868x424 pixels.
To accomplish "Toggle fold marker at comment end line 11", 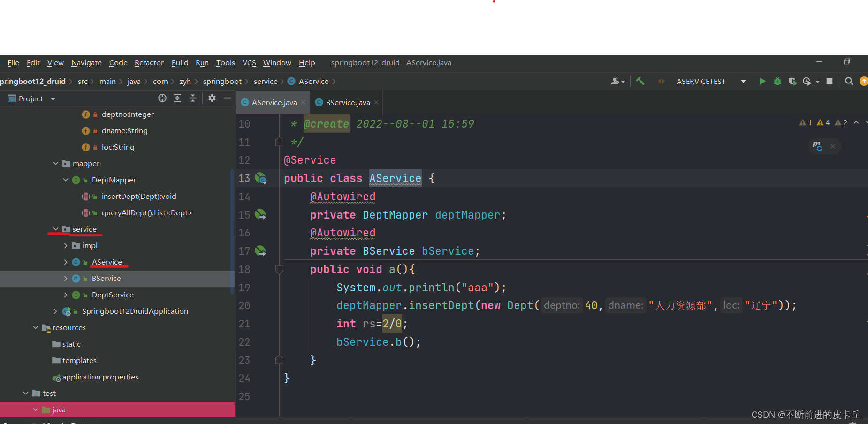I will 279,142.
